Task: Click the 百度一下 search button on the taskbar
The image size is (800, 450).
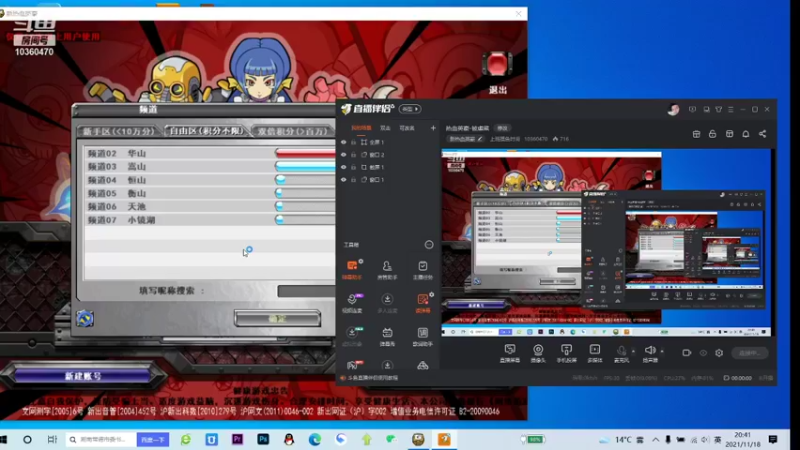Action: (153, 439)
